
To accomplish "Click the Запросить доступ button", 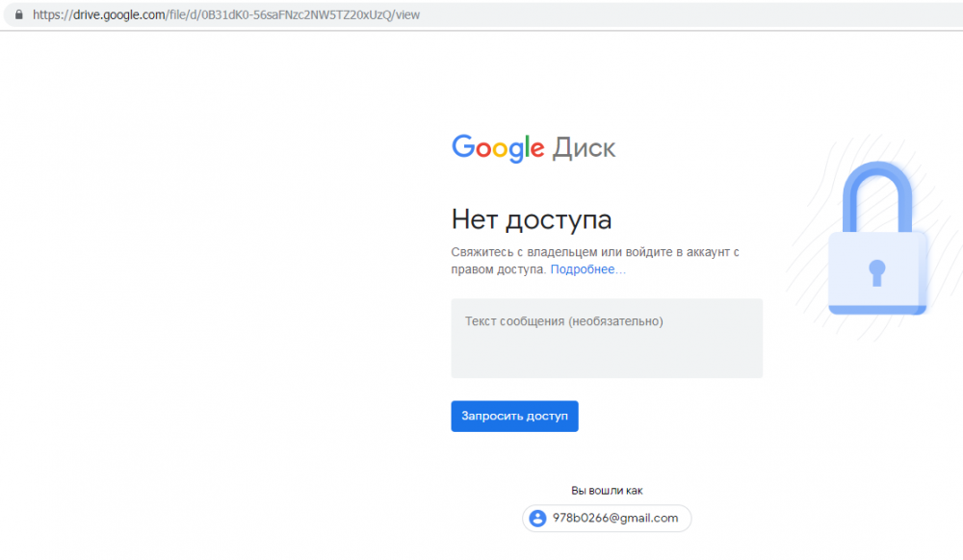I will [514, 417].
